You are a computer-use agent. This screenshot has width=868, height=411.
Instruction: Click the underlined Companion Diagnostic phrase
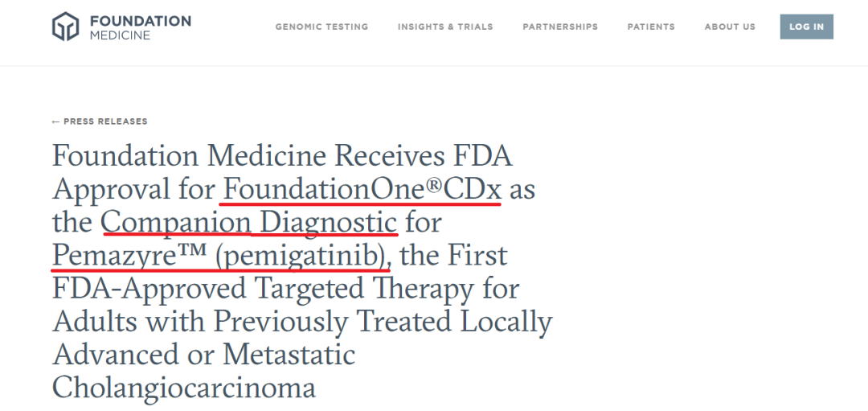pos(248,223)
